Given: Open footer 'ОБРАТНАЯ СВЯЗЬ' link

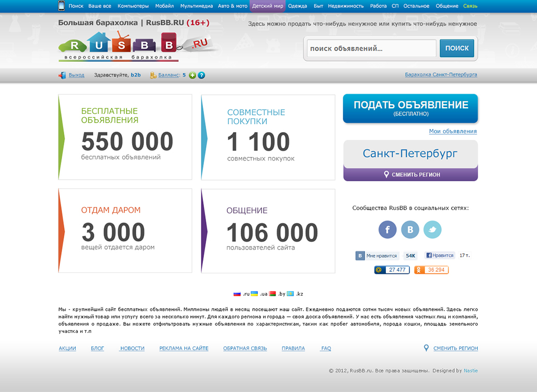Looking at the screenshot, I should click(x=245, y=348).
